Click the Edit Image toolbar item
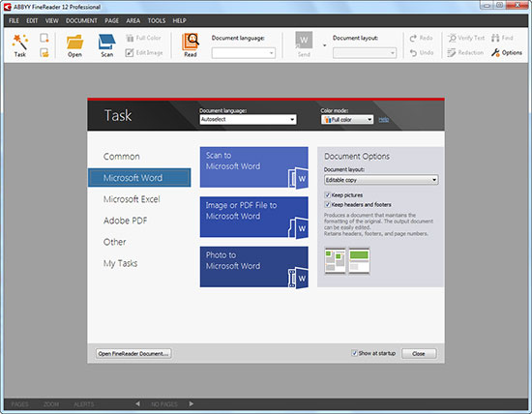This screenshot has width=532, height=414. coord(144,52)
